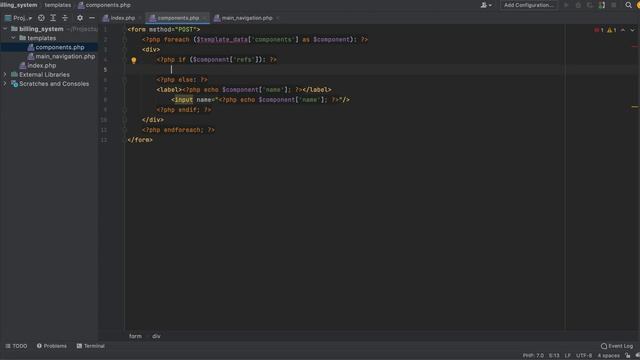Collapse the templates folder
This screenshot has height=360, width=640.
click(13, 38)
